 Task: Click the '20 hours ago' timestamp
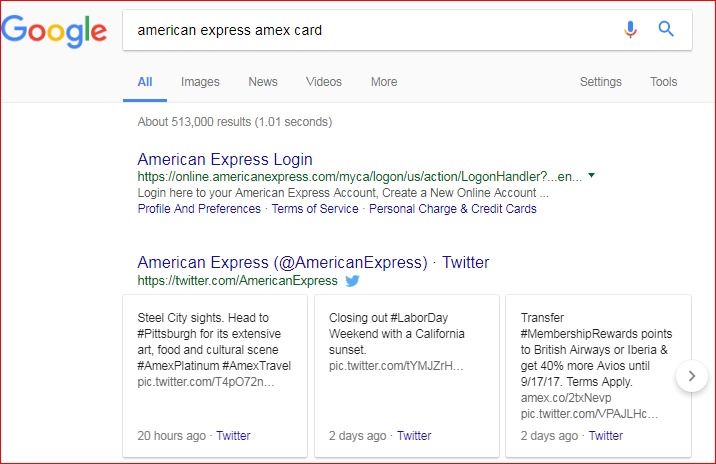point(172,436)
